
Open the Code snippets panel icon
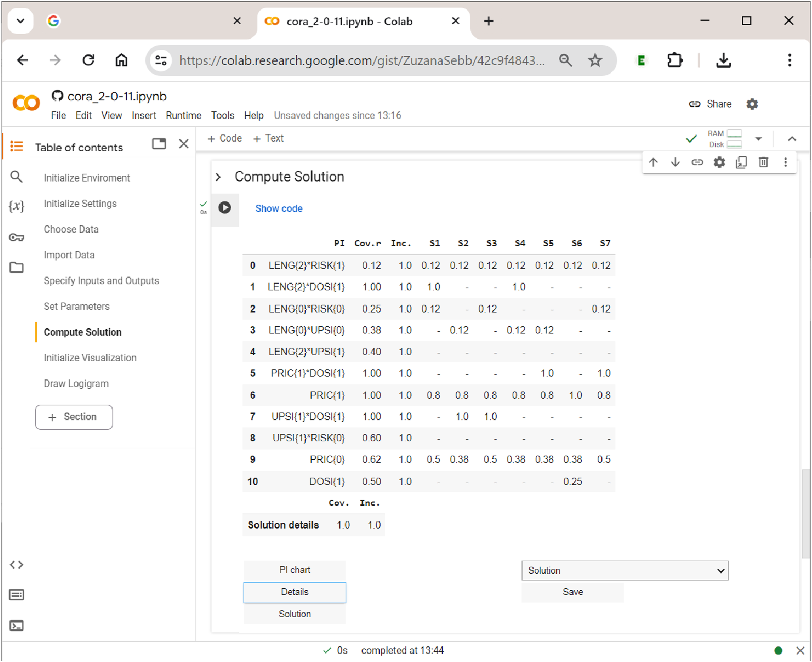click(17, 564)
